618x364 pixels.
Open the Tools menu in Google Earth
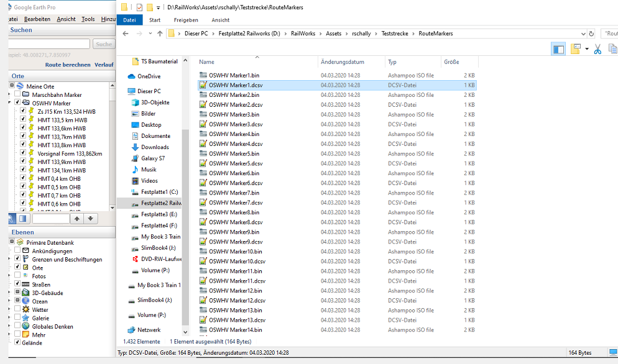pyautogui.click(x=88, y=19)
